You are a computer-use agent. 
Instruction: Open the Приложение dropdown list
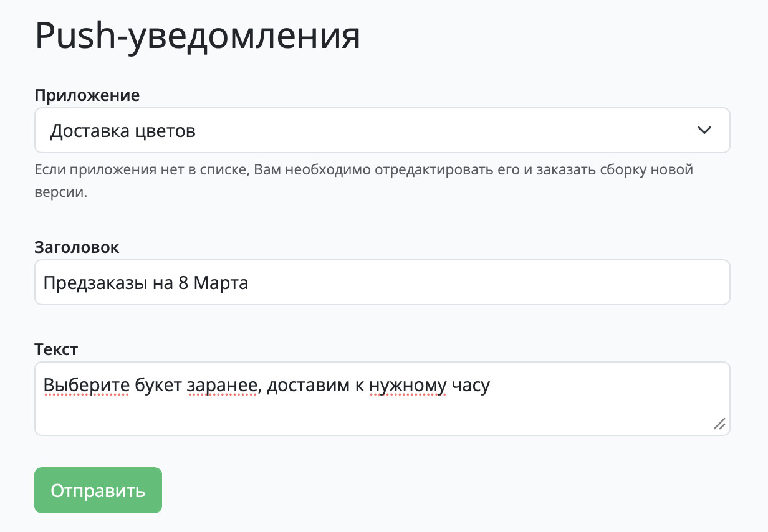pos(382,130)
